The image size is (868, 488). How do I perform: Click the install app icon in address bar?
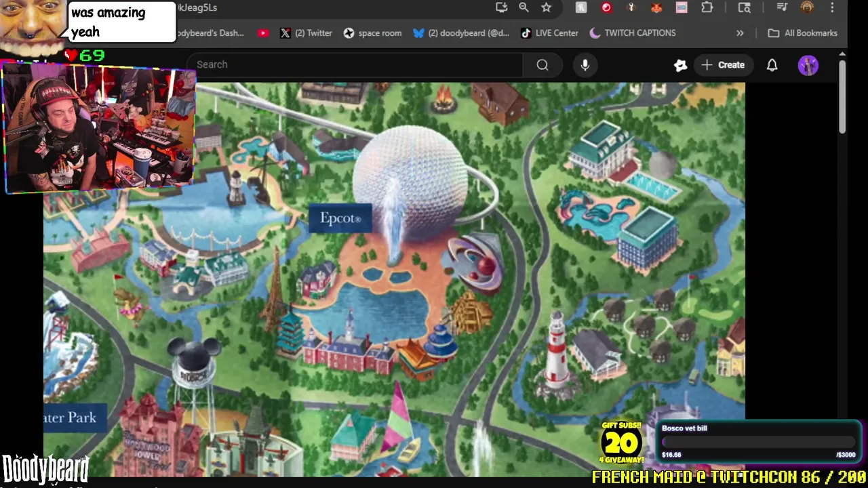502,7
